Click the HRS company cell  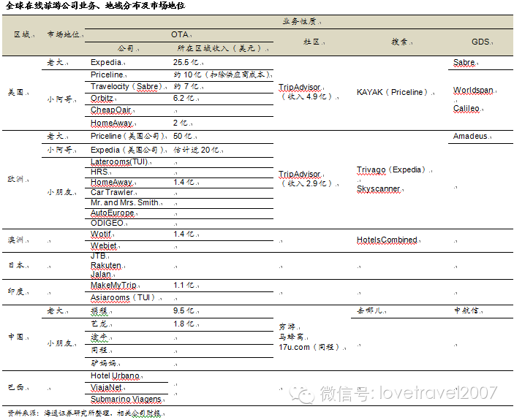pos(99,172)
